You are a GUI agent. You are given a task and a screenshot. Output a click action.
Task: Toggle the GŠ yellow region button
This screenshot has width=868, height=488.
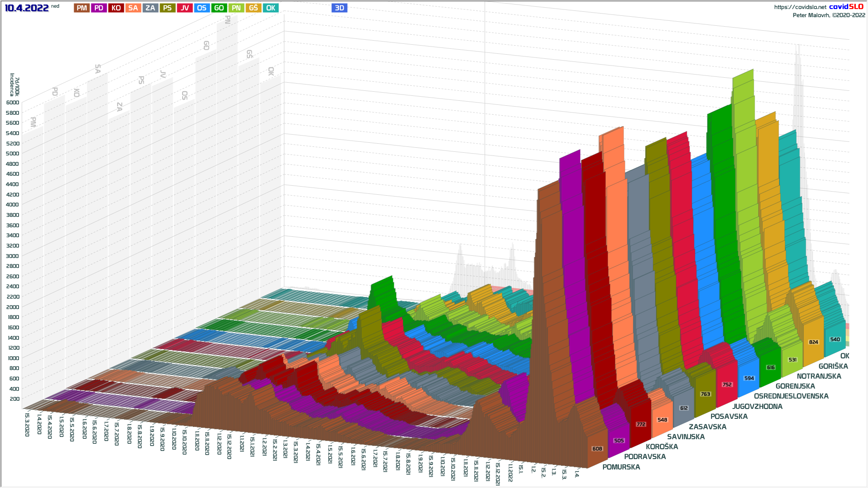tap(253, 8)
